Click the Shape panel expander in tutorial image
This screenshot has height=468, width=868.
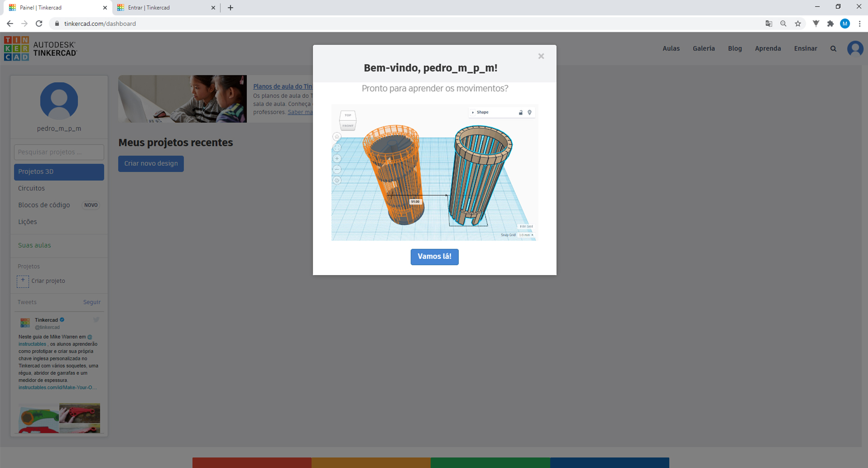click(x=473, y=112)
